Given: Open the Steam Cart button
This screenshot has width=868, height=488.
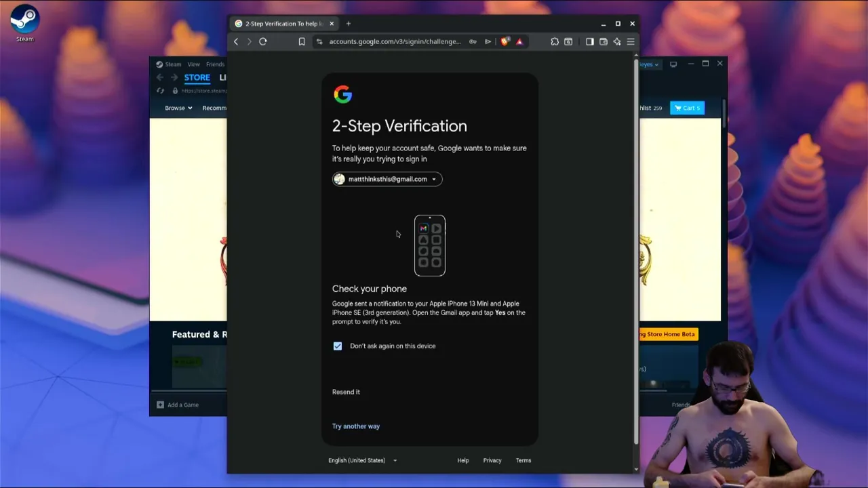Looking at the screenshot, I should point(687,108).
